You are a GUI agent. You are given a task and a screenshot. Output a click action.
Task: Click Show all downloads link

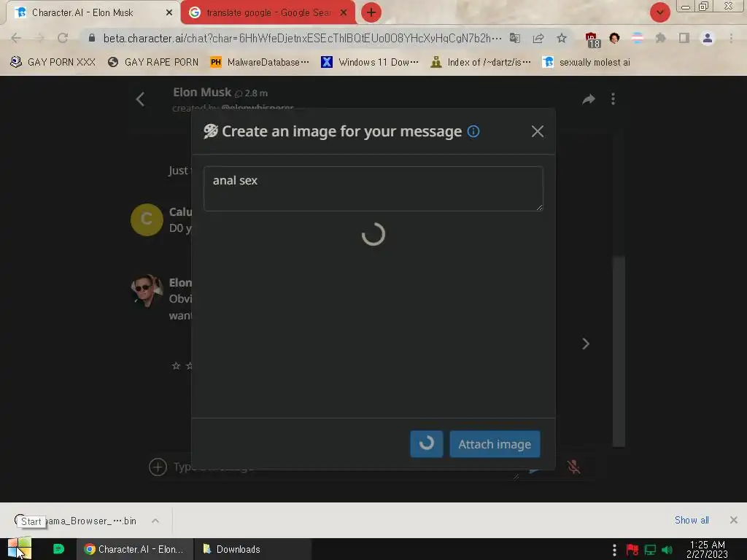tap(692, 520)
